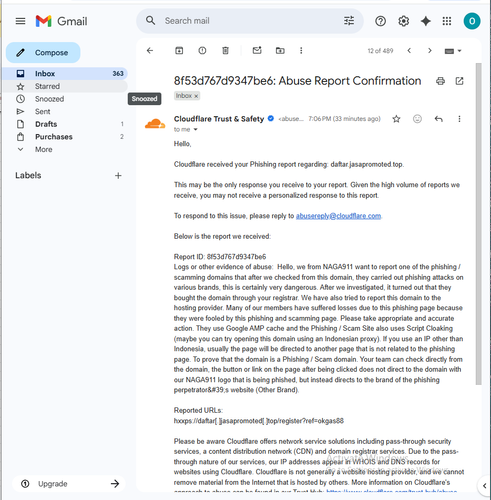Star this Cloudflare message
Viewport: 491px width, 500px height.
396,119
